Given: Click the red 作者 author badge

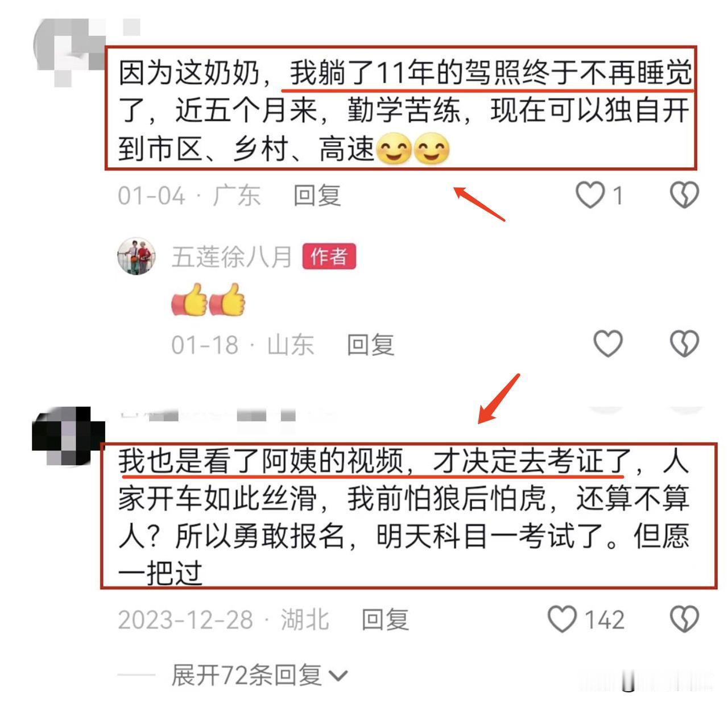Looking at the screenshot, I should (x=329, y=257).
